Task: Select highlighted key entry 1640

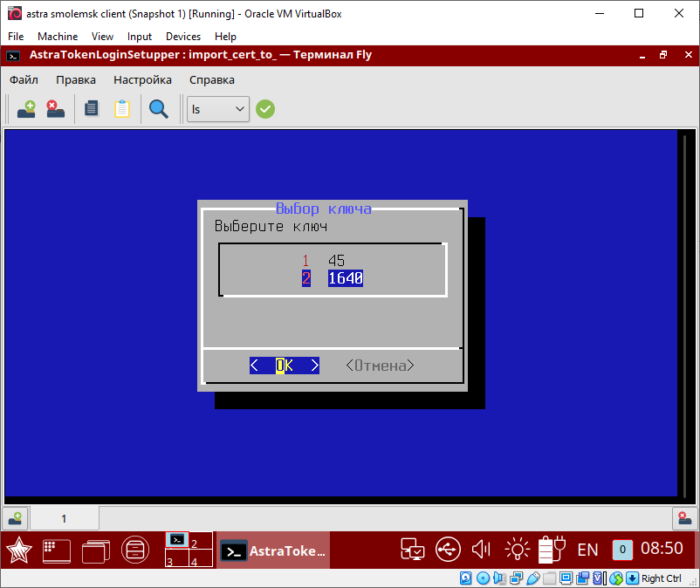Action: pos(333,278)
